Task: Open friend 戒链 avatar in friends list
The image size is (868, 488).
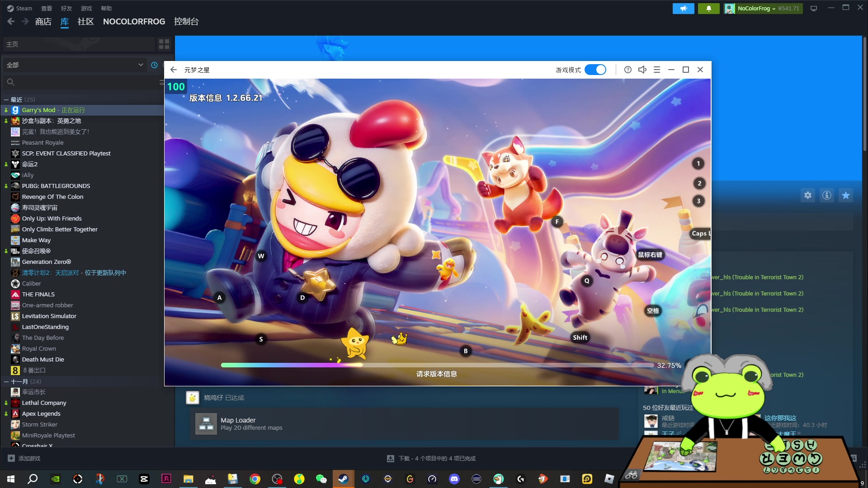Action: (651, 421)
